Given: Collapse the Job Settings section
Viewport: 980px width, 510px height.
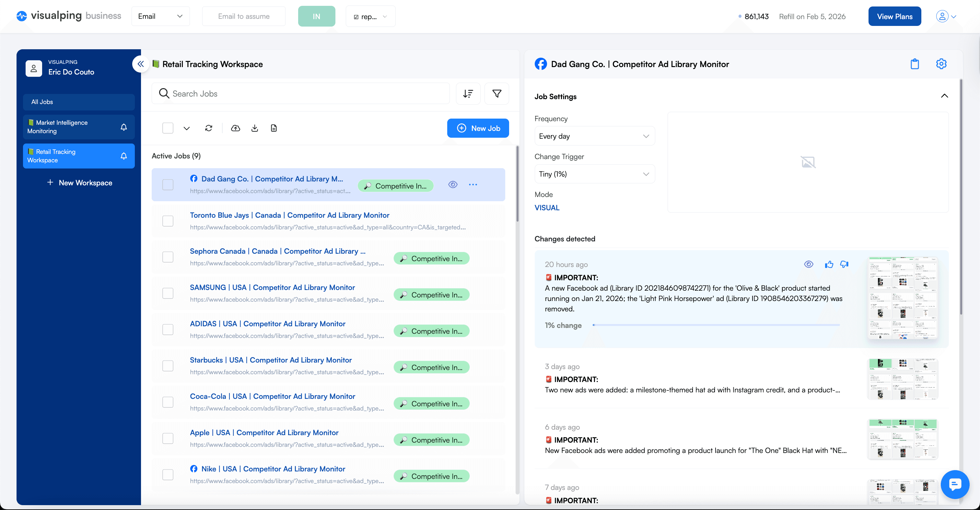Looking at the screenshot, I should 945,96.
